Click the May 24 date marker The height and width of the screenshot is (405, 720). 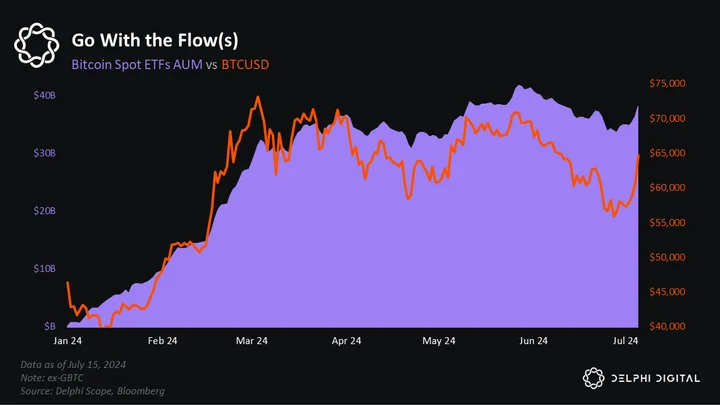pyautogui.click(x=439, y=341)
